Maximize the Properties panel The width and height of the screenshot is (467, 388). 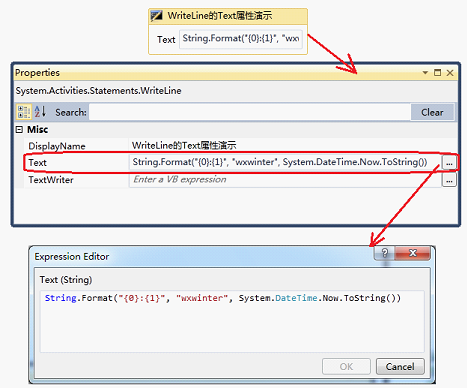pos(437,72)
